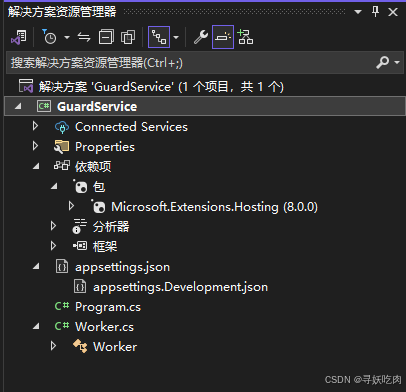Click the C# icon beside Worker.cs
Image resolution: width=406 pixels, height=392 pixels.
click(x=62, y=326)
